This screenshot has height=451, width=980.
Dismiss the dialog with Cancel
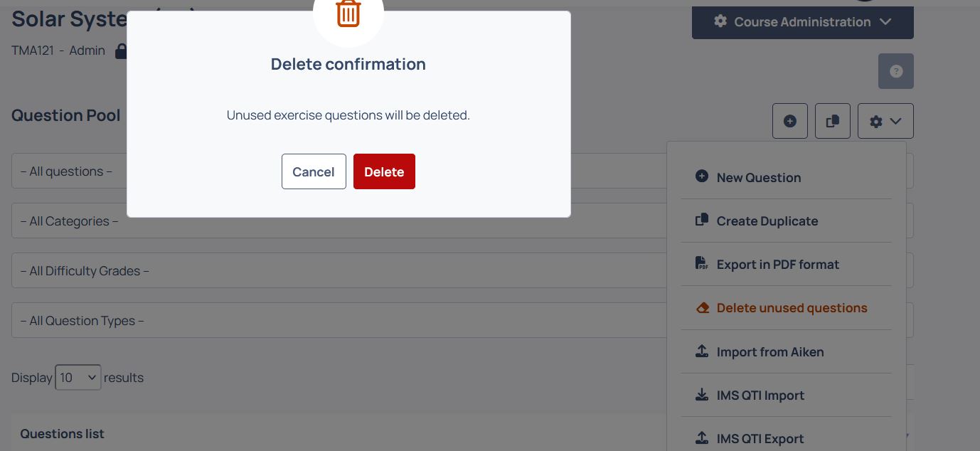[x=314, y=171]
